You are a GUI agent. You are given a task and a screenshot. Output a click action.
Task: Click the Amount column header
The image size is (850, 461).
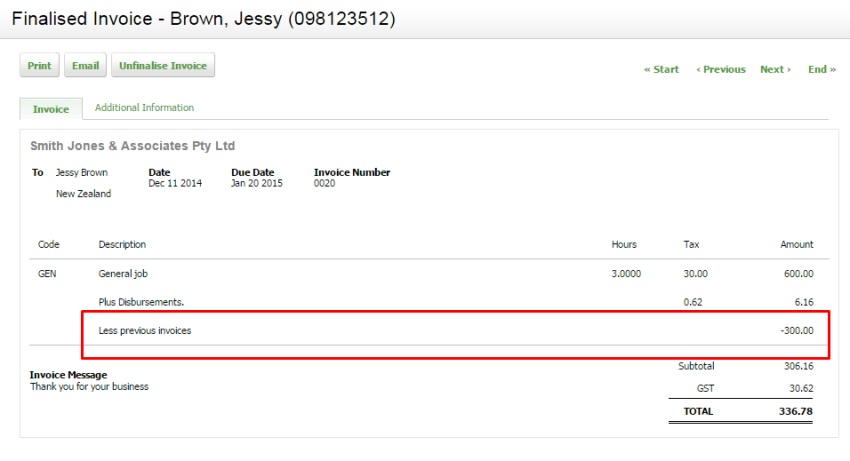coord(797,245)
